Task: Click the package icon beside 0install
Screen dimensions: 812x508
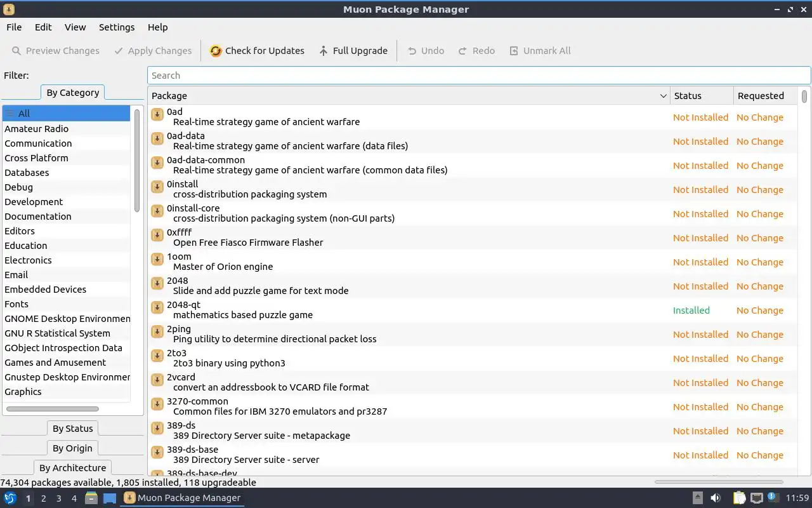Action: (x=157, y=187)
